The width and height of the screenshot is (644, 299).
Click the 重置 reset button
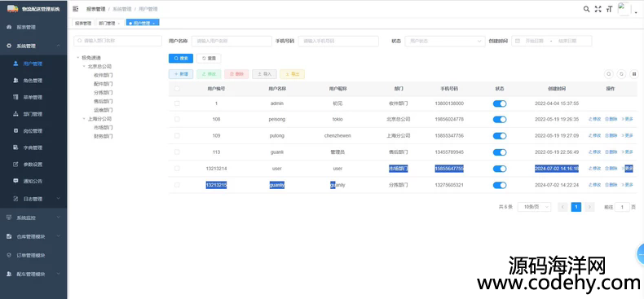pos(209,59)
